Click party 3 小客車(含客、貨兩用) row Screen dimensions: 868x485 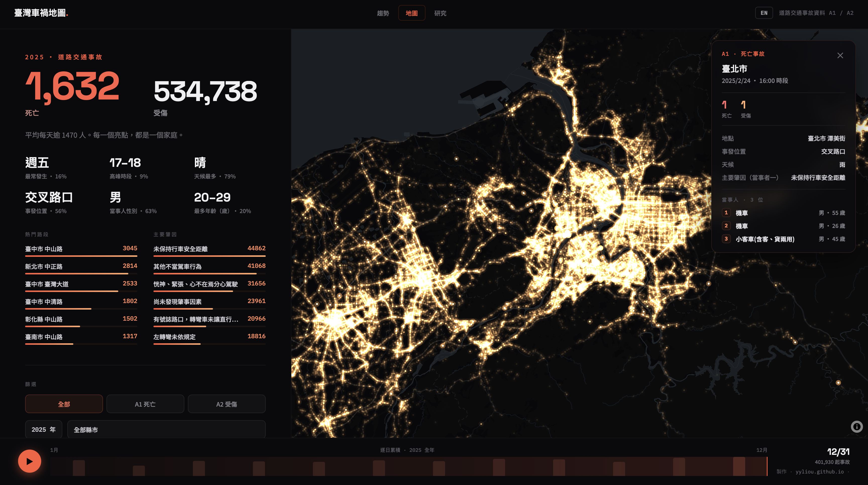tap(783, 239)
